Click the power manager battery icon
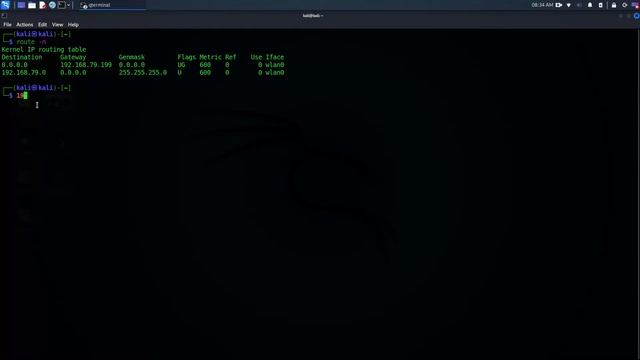The image size is (640, 360). point(600,5)
